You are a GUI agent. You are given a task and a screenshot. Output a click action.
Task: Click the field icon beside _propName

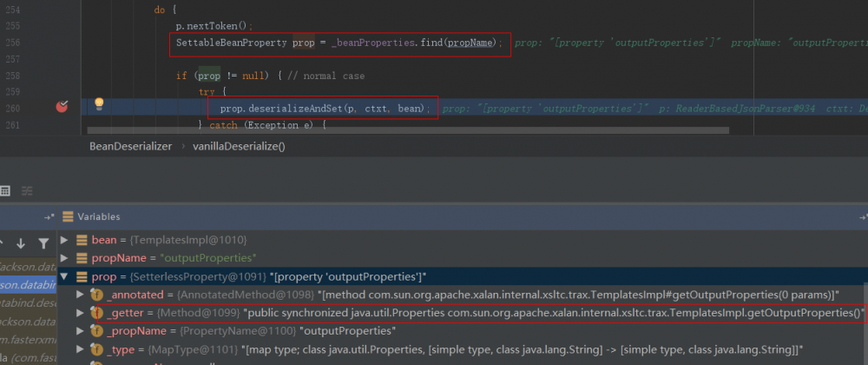(x=97, y=331)
